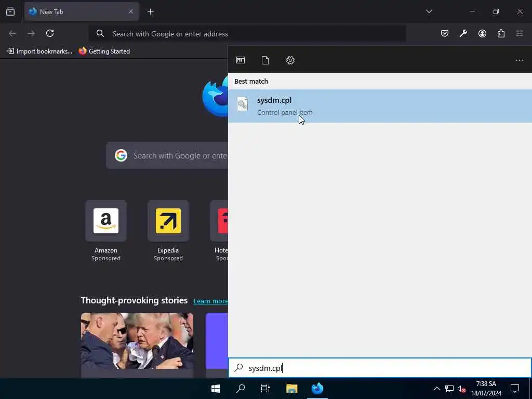Open Task View on taskbar

tap(265, 389)
